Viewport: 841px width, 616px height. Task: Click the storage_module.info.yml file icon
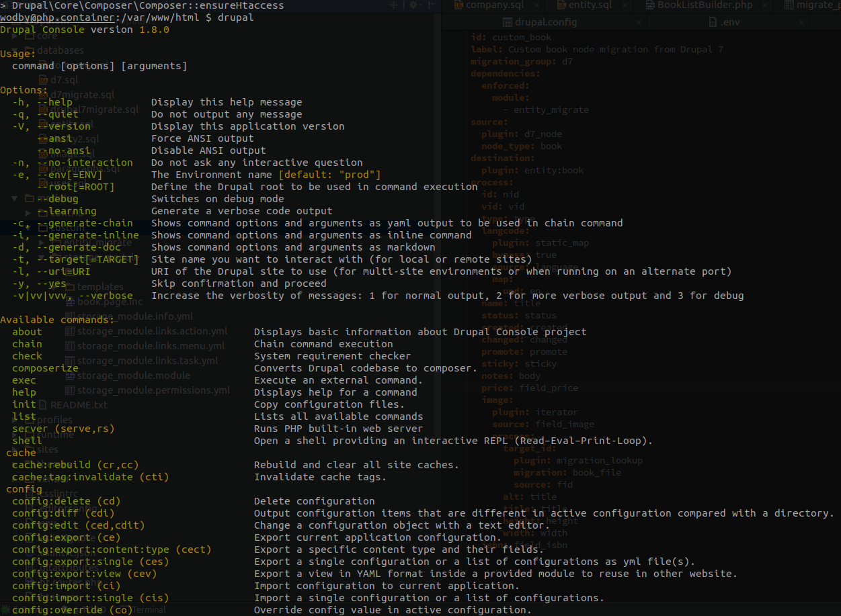pos(70,316)
